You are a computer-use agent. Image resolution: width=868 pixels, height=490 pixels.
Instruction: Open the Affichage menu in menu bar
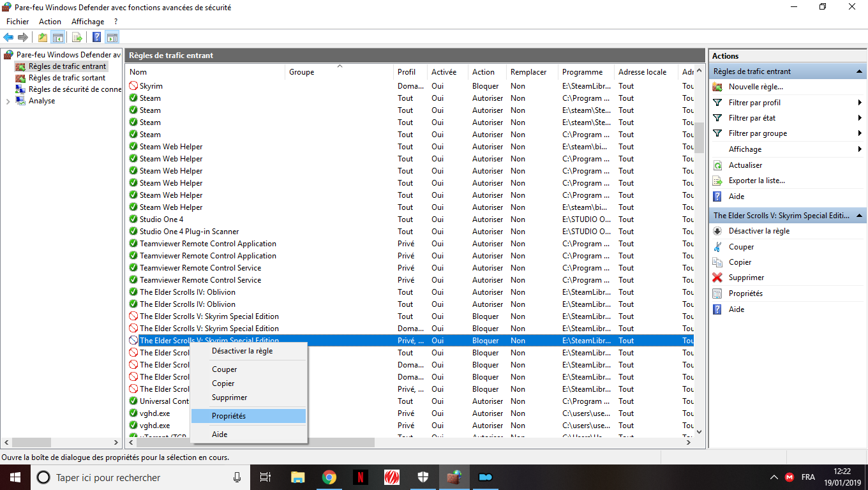(87, 22)
